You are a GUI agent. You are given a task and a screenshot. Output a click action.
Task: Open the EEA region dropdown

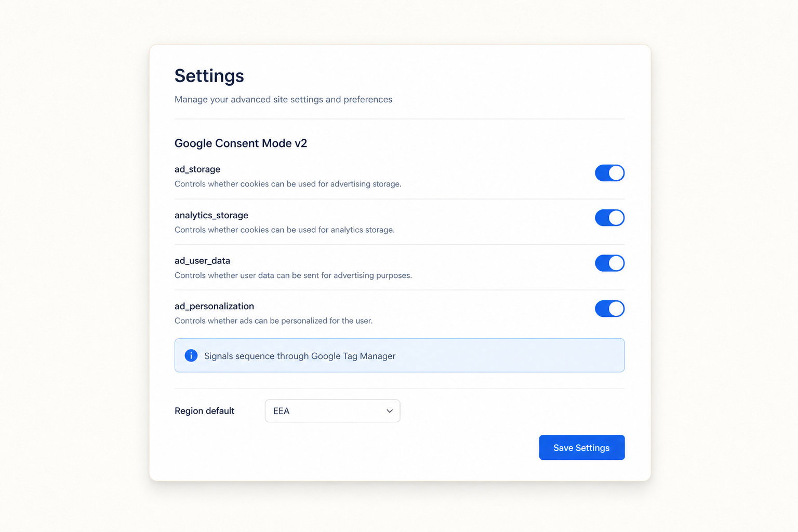pos(332,411)
